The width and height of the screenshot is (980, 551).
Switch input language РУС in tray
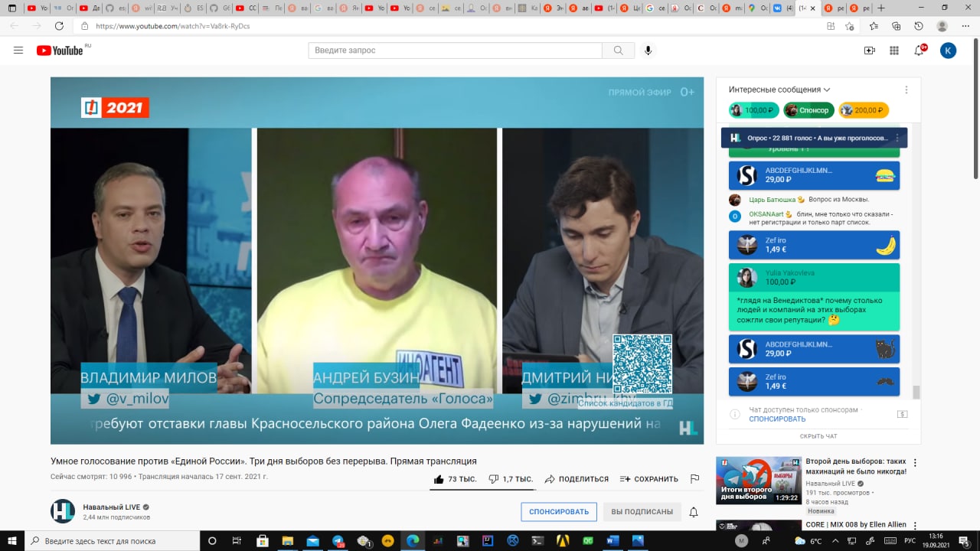click(x=910, y=540)
